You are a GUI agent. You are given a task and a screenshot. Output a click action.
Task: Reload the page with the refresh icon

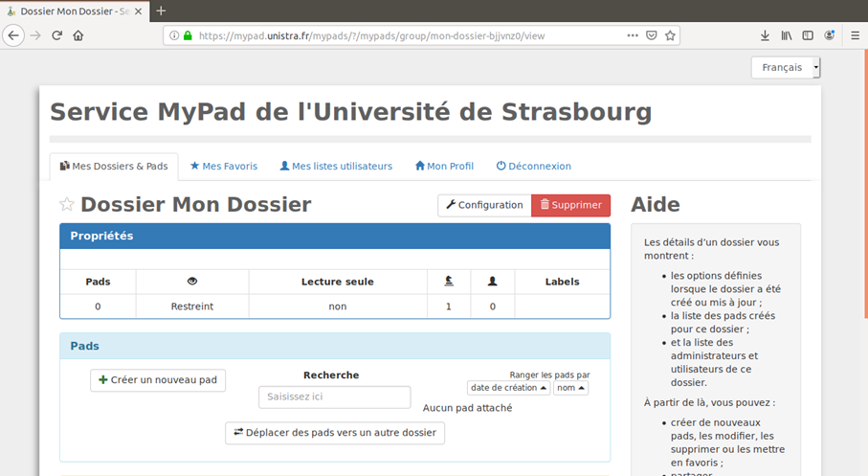(x=56, y=35)
